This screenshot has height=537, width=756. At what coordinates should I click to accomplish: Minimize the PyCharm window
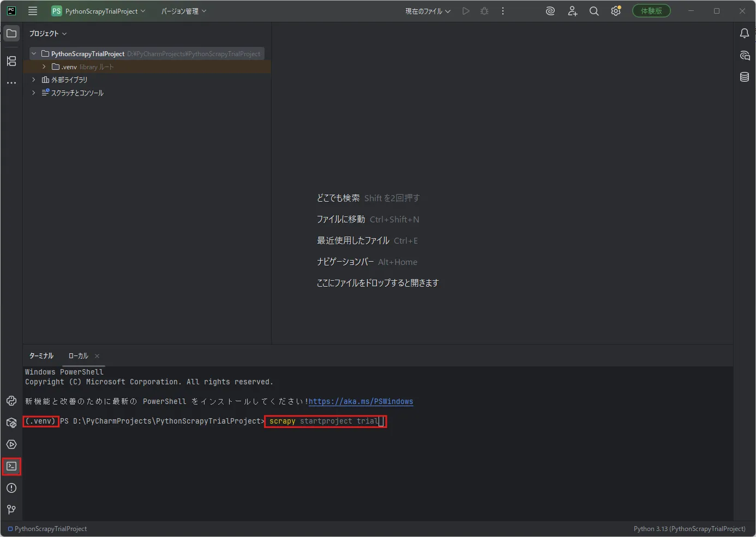[x=691, y=11]
